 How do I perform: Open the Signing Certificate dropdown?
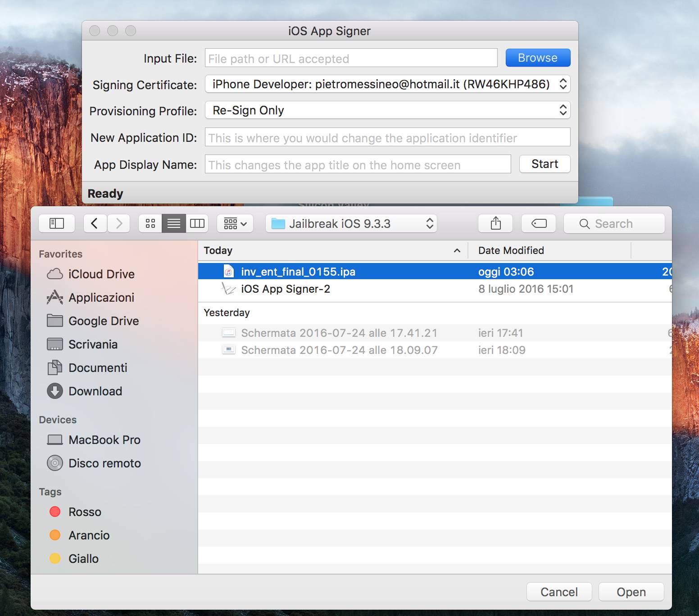[387, 84]
